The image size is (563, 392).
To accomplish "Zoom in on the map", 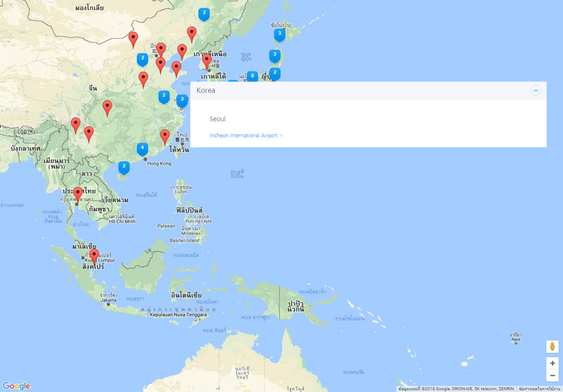I will tap(552, 363).
